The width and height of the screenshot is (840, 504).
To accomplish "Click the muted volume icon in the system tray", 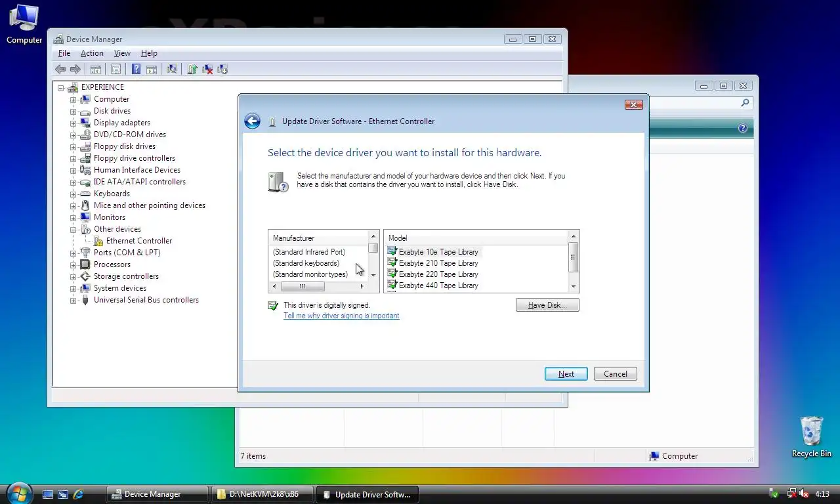I will (x=804, y=493).
